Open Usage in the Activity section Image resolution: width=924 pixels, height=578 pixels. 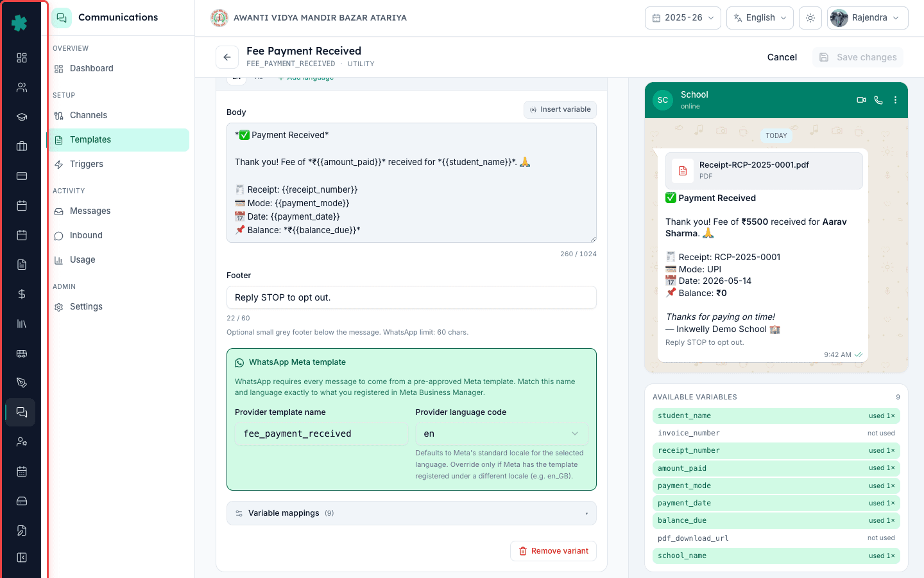point(119,260)
